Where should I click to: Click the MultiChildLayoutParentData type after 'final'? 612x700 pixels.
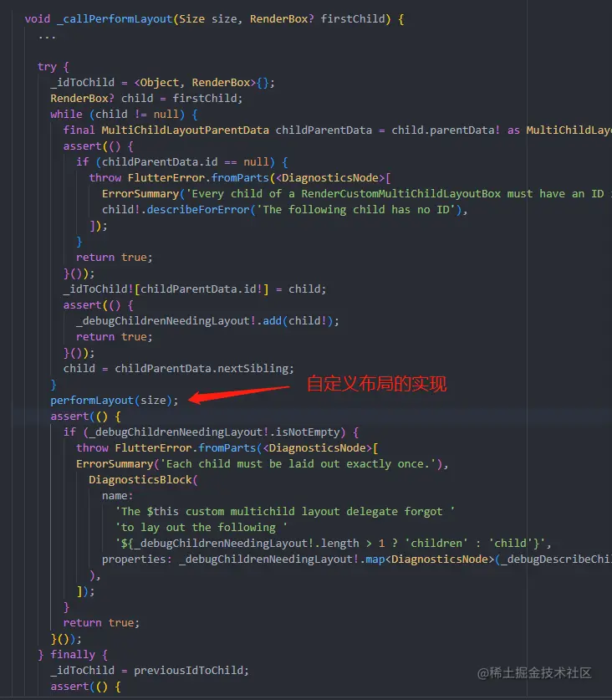tap(186, 130)
